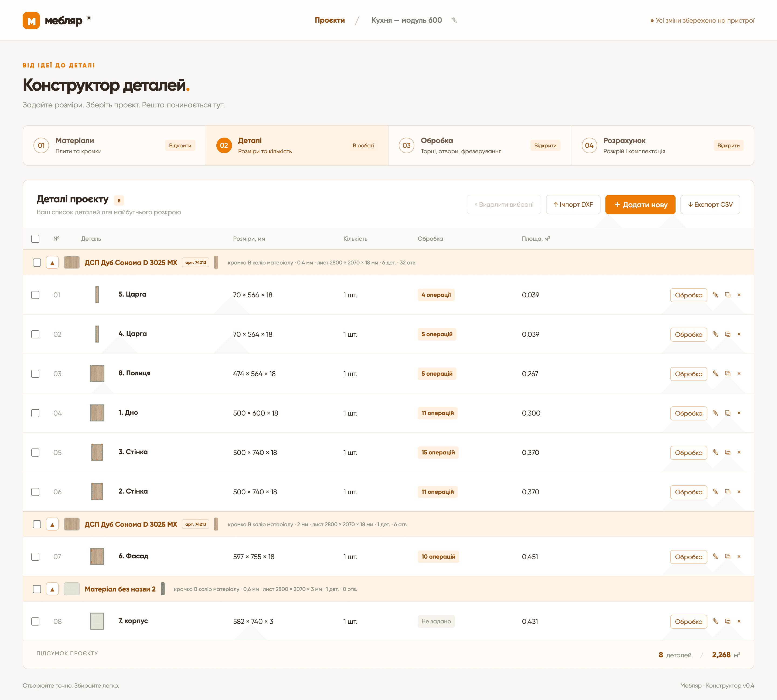Click the pencil icon next to project name
The width and height of the screenshot is (777, 700).
(454, 21)
